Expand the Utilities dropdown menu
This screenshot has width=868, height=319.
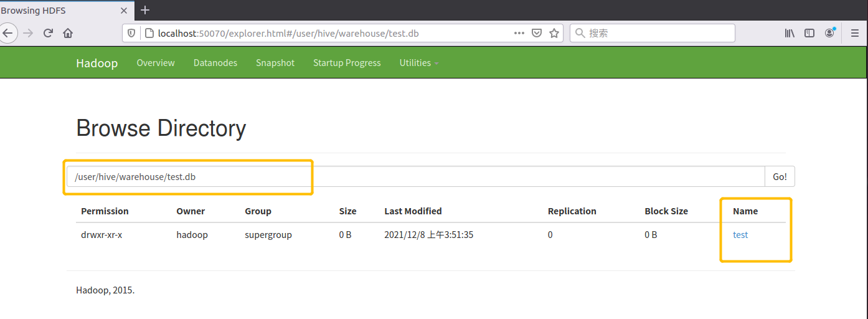tap(419, 63)
